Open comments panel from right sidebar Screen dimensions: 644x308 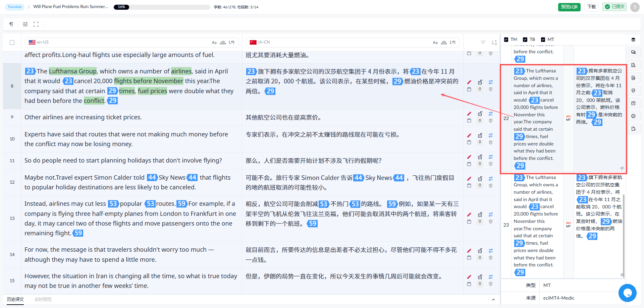(633, 52)
